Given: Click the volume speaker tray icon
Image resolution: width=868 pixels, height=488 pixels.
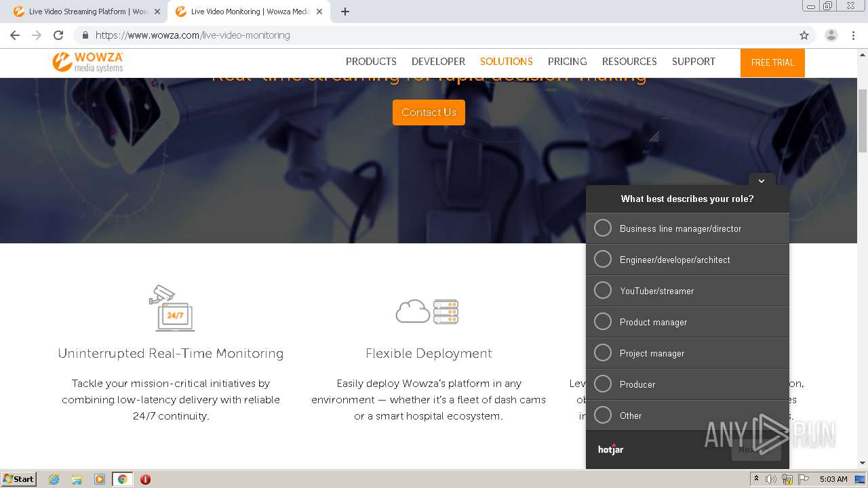Looking at the screenshot, I should (x=771, y=479).
